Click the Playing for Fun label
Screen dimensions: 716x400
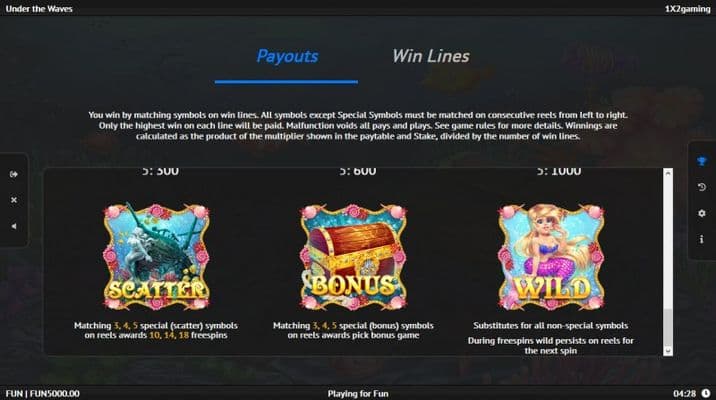coord(358,394)
